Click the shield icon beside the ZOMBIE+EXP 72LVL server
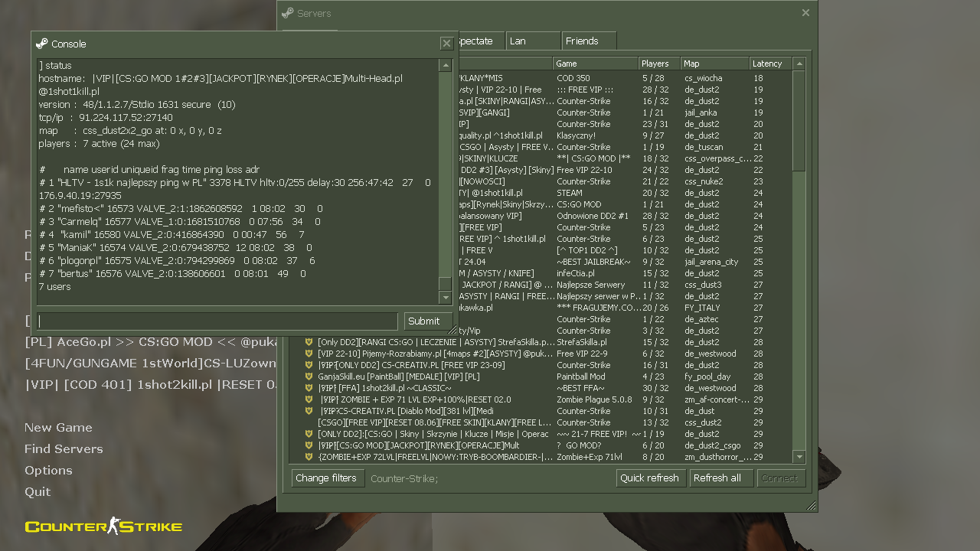 pyautogui.click(x=309, y=457)
